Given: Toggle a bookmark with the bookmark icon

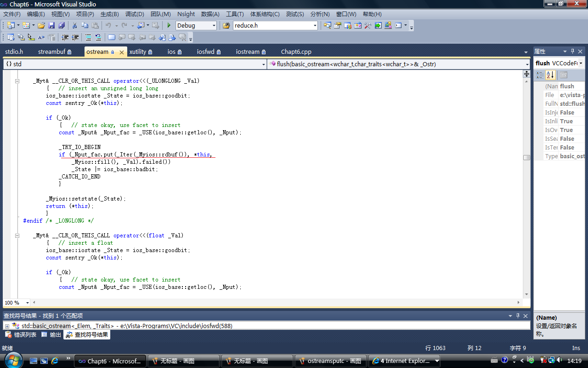Looking at the screenshot, I should point(112,37).
